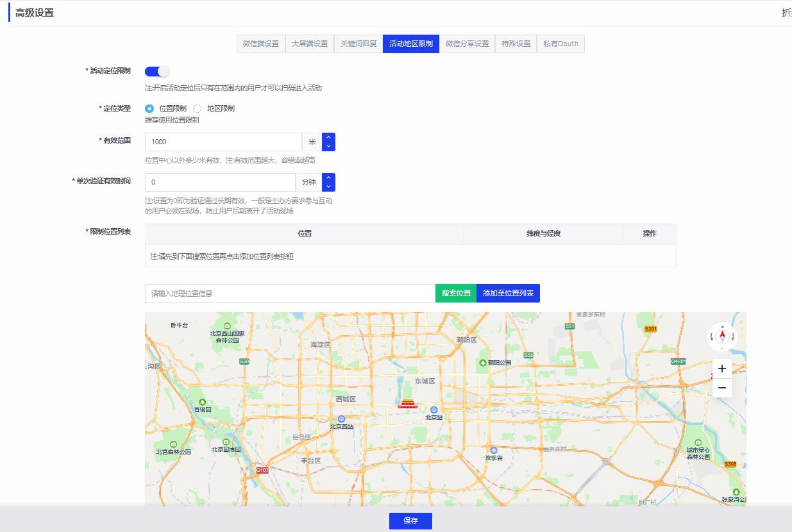Focus the 单次验证有效时间 input showing 0
The image size is (792, 532).
point(220,182)
